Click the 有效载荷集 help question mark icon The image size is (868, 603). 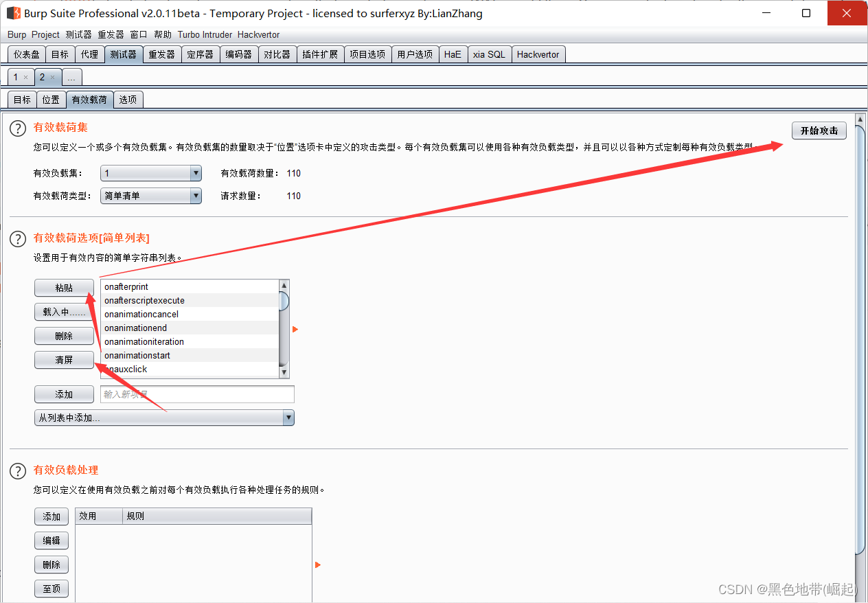17,128
